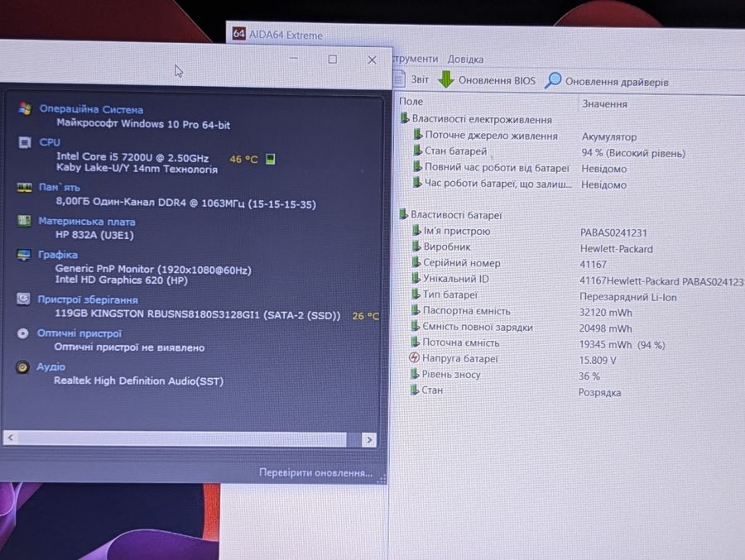Open the CPU section link

click(x=50, y=142)
